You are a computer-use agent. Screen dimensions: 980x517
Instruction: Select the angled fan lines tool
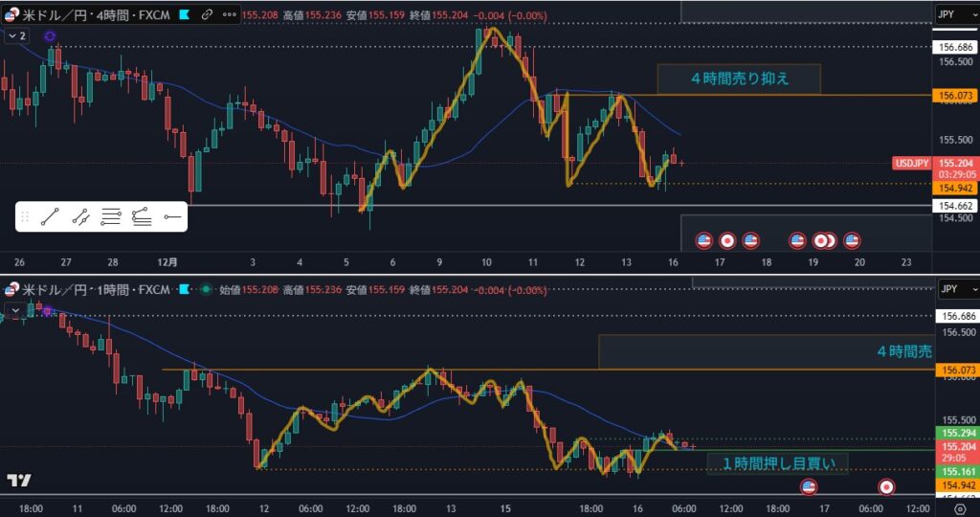[x=142, y=217]
